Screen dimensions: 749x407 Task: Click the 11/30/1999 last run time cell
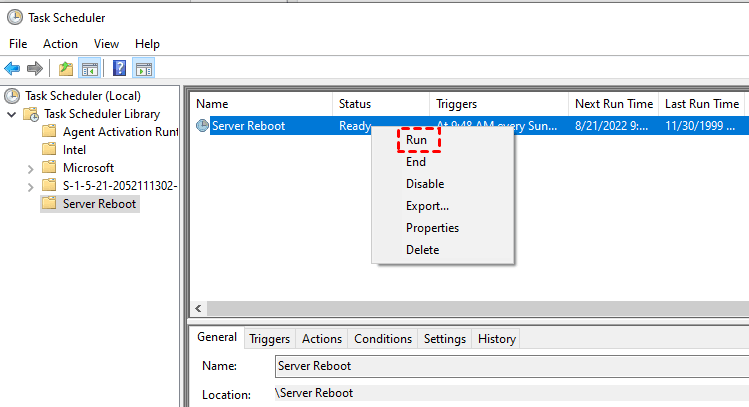point(700,126)
